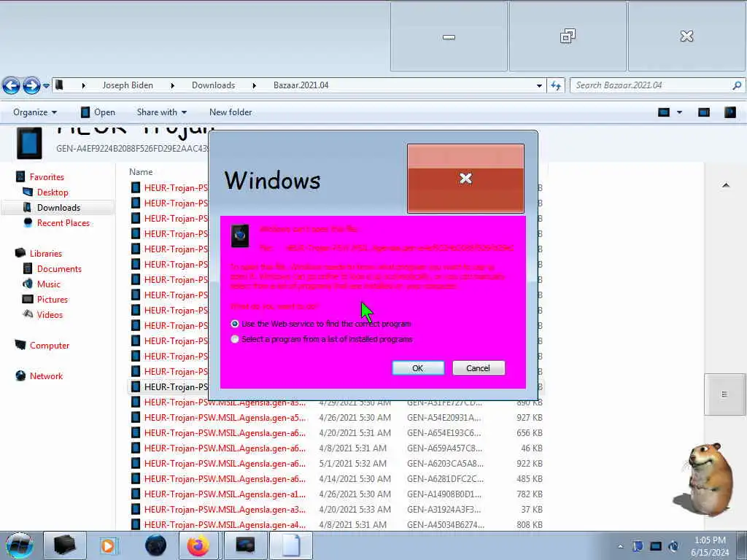Open Favorites in navigation pane
The width and height of the screenshot is (747, 560).
47,177
